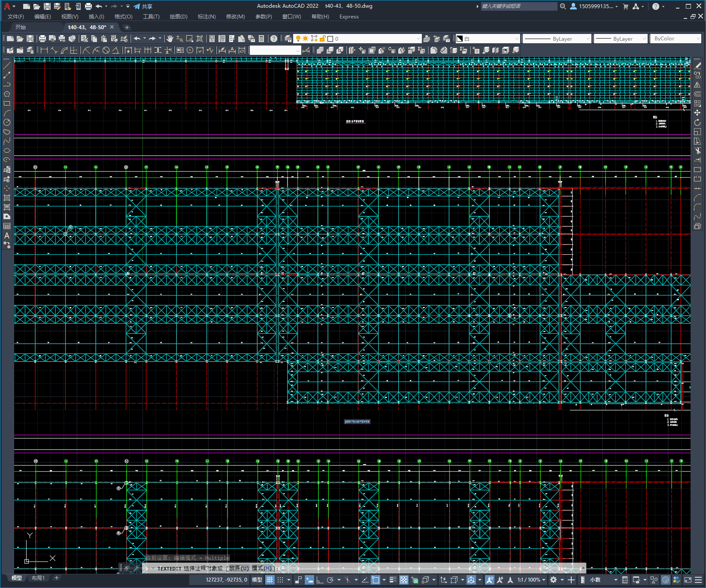
Task: Close the t40-43、48-50 drawing tab
Action: [112, 27]
